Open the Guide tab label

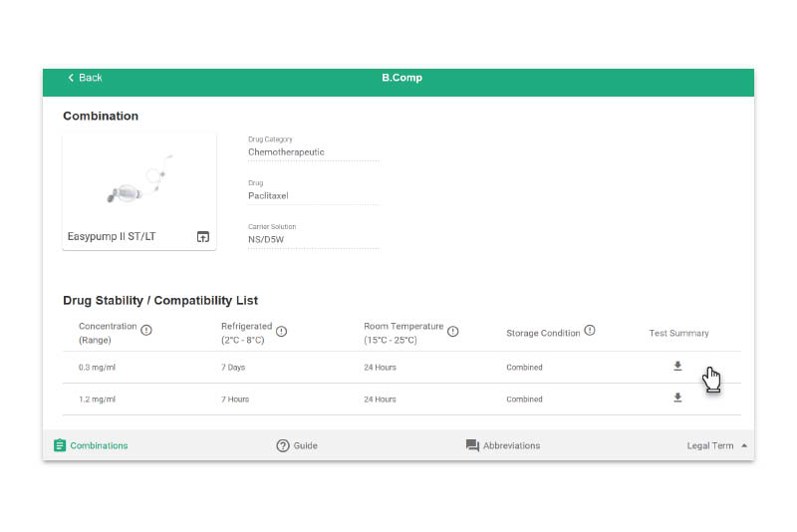306,445
